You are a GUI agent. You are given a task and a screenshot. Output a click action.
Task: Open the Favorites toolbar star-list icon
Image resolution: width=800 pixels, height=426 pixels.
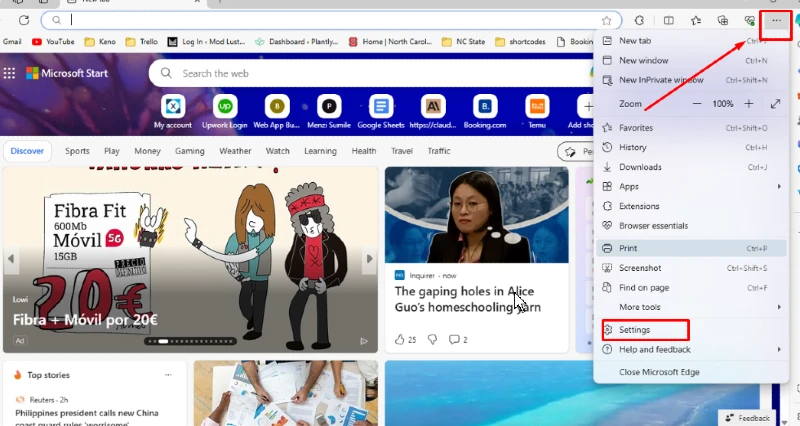696,20
